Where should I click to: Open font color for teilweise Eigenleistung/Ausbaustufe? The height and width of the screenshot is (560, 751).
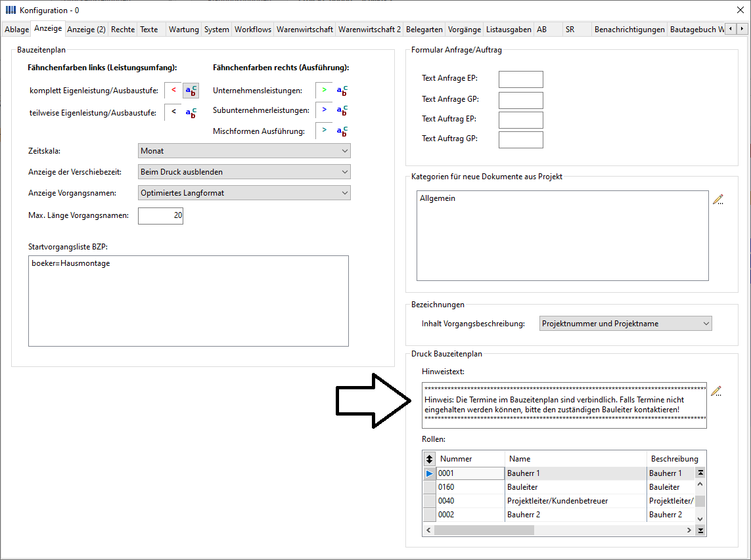tap(191, 112)
